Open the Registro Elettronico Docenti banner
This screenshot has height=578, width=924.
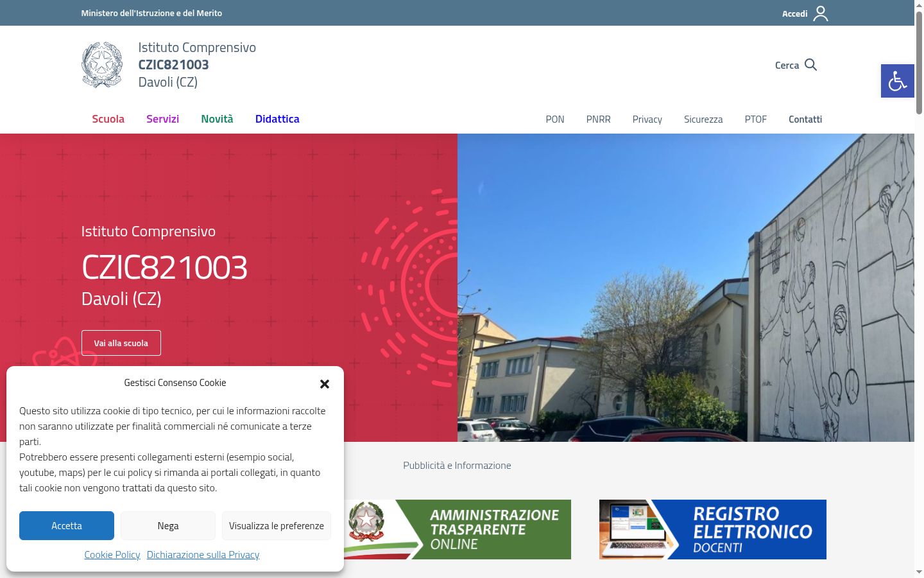click(713, 529)
